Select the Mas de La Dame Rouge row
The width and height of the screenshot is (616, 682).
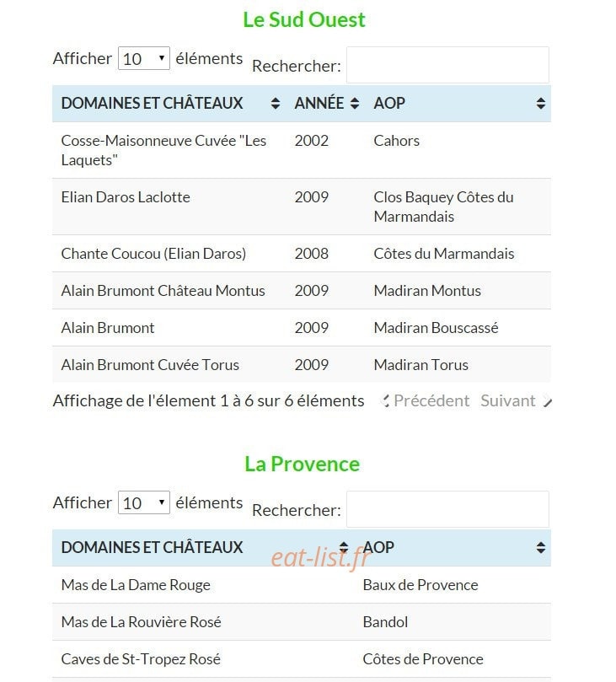coord(302,585)
